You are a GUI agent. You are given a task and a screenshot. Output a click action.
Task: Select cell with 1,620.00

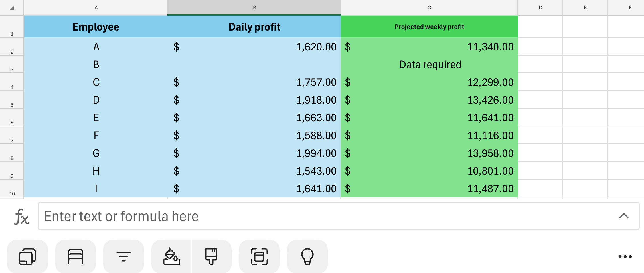pyautogui.click(x=254, y=46)
